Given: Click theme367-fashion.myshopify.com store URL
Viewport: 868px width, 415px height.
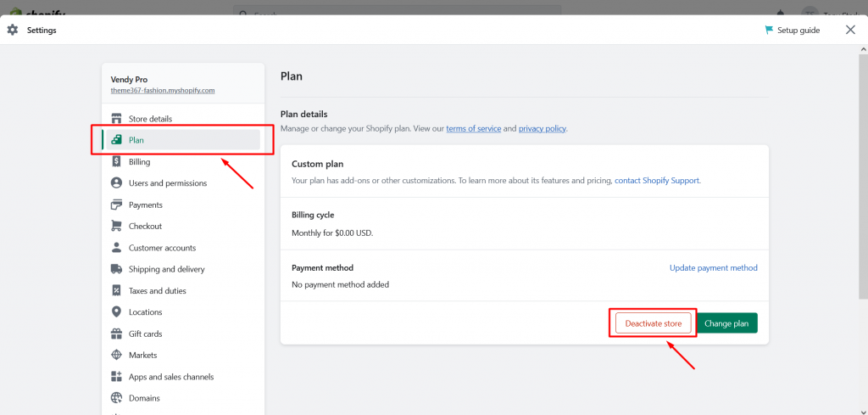Looking at the screenshot, I should coord(163,90).
